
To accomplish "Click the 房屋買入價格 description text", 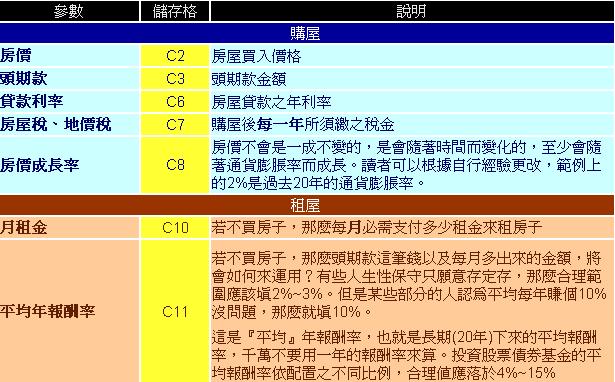I will click(x=256, y=56).
